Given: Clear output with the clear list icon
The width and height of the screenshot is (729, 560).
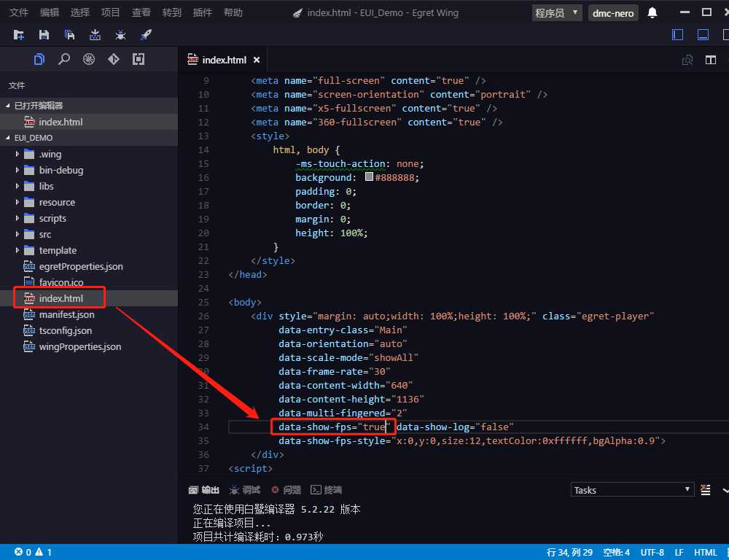Looking at the screenshot, I should (x=705, y=490).
